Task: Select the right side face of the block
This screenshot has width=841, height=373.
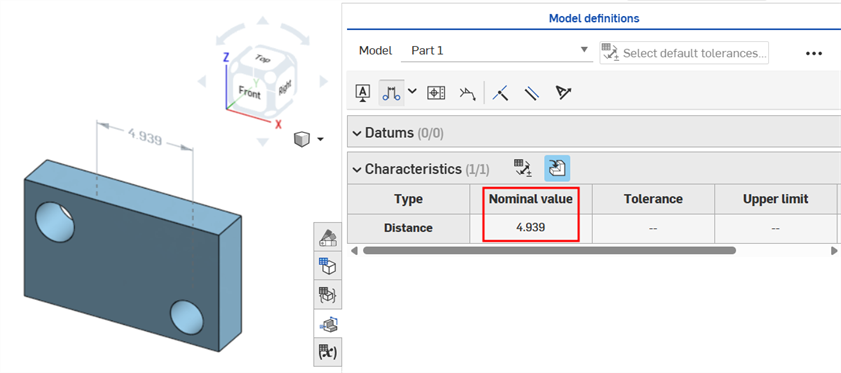Action: tap(231, 285)
